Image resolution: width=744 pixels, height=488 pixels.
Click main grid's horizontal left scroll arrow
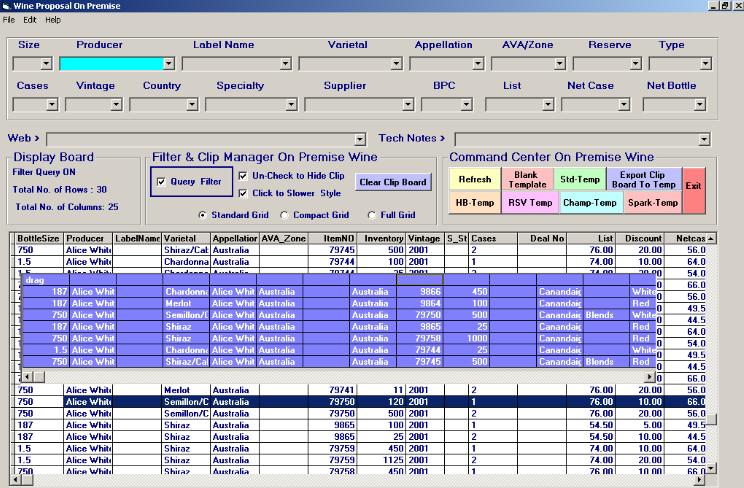pyautogui.click(x=15, y=480)
